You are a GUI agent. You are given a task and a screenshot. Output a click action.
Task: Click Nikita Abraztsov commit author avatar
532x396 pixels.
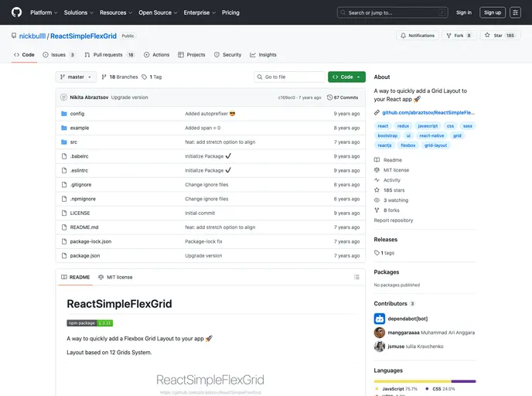63,97
